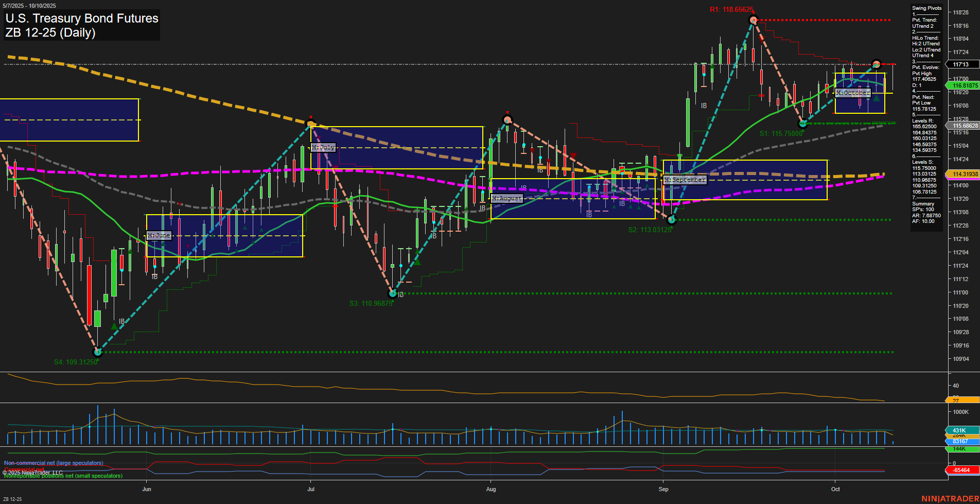980x504 pixels.
Task: Click the S4: 109.31250 swing low marker
Action: coord(75,362)
